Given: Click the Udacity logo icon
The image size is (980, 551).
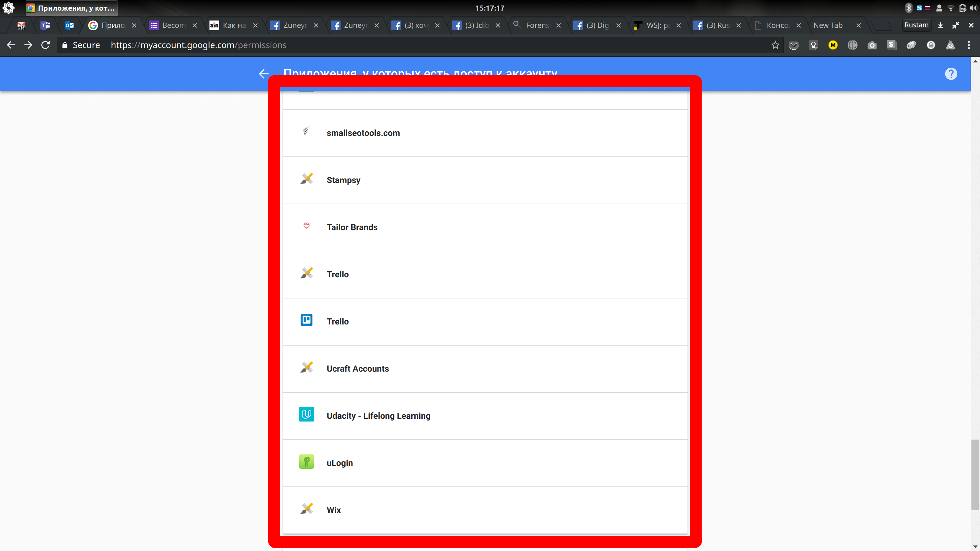Looking at the screenshot, I should [306, 414].
